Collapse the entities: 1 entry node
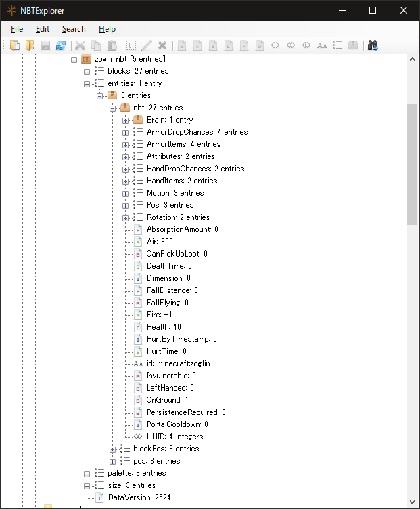420x509 pixels. point(87,84)
